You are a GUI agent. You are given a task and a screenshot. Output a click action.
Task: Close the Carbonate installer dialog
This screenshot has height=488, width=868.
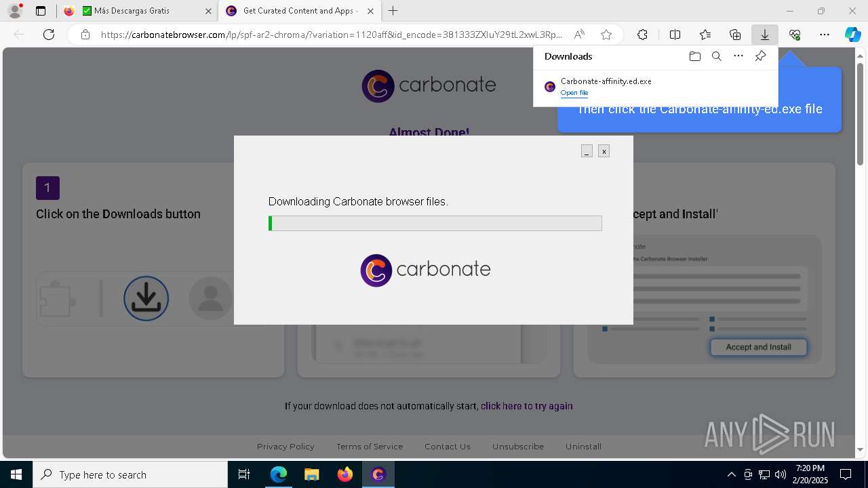tap(604, 151)
